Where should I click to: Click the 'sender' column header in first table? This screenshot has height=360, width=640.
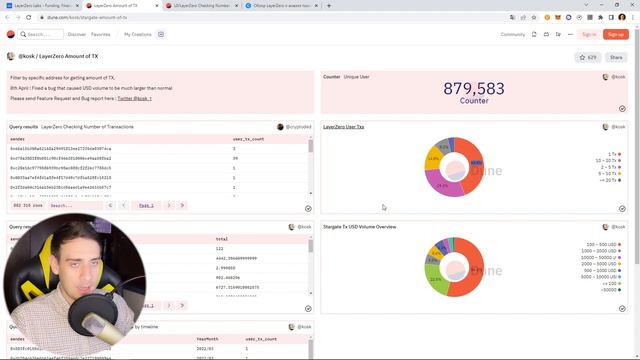17,139
